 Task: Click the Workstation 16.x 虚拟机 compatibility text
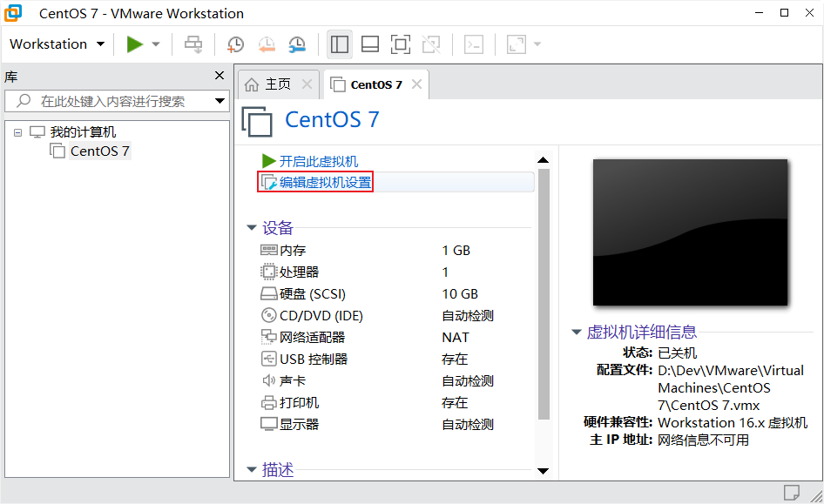733,423
